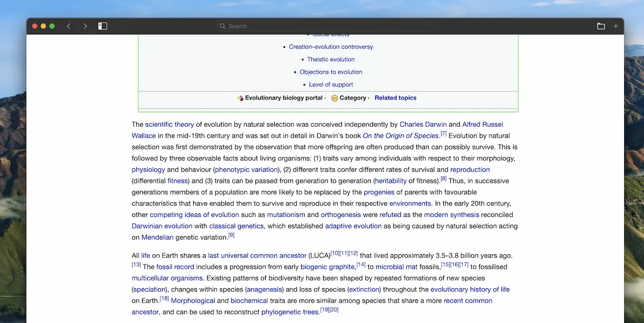644x323 pixels.
Task: Open a new tab with plus icon
Action: click(x=616, y=26)
